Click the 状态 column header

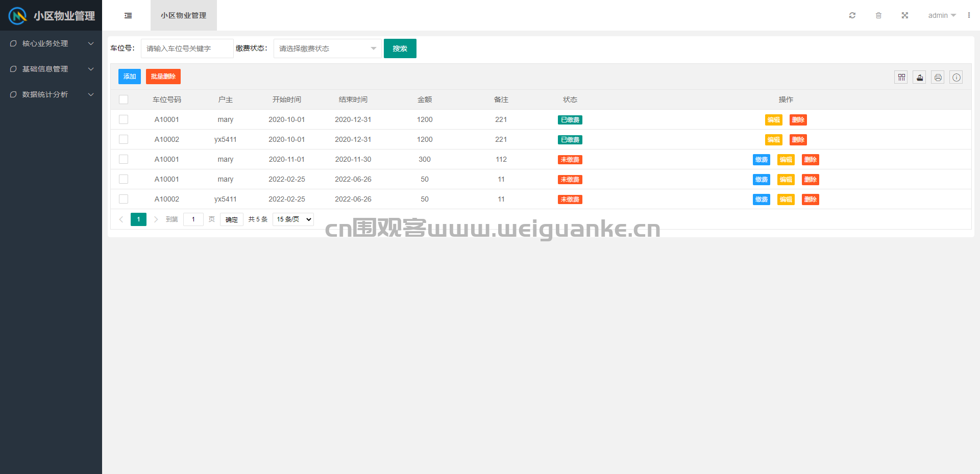(570, 99)
